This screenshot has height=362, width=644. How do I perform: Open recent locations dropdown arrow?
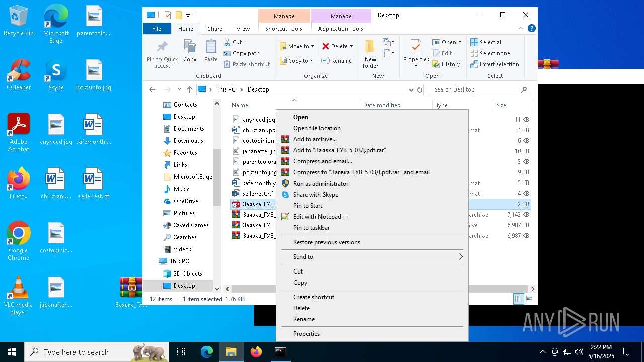(x=179, y=89)
